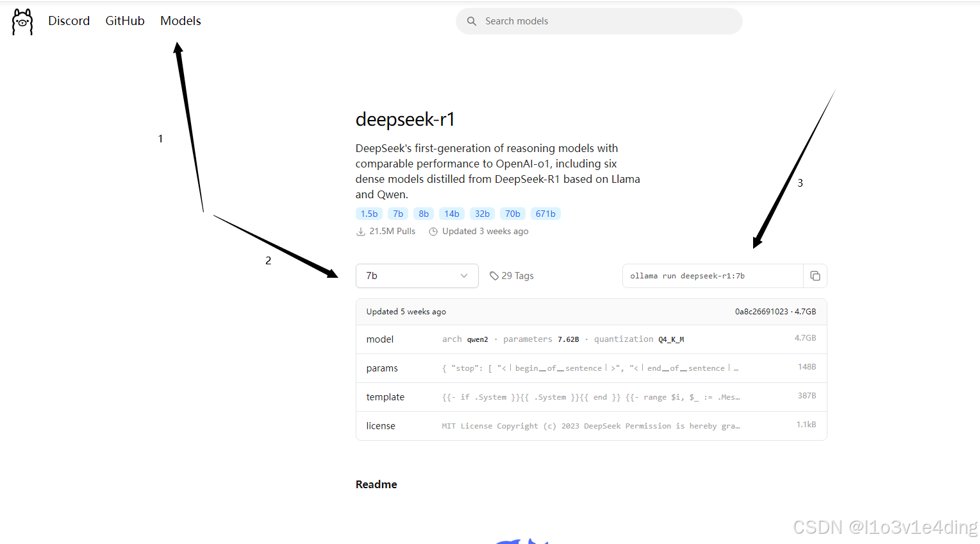The image size is (980, 544).
Task: Click the search magnifier icon
Action: tap(472, 21)
